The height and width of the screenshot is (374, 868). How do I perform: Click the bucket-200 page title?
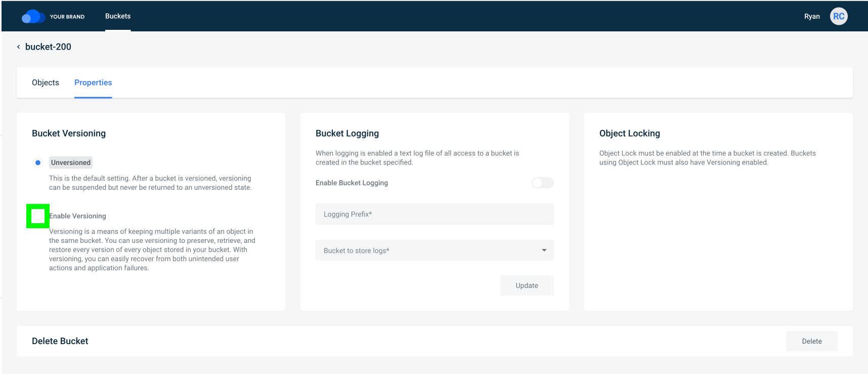[x=48, y=47]
